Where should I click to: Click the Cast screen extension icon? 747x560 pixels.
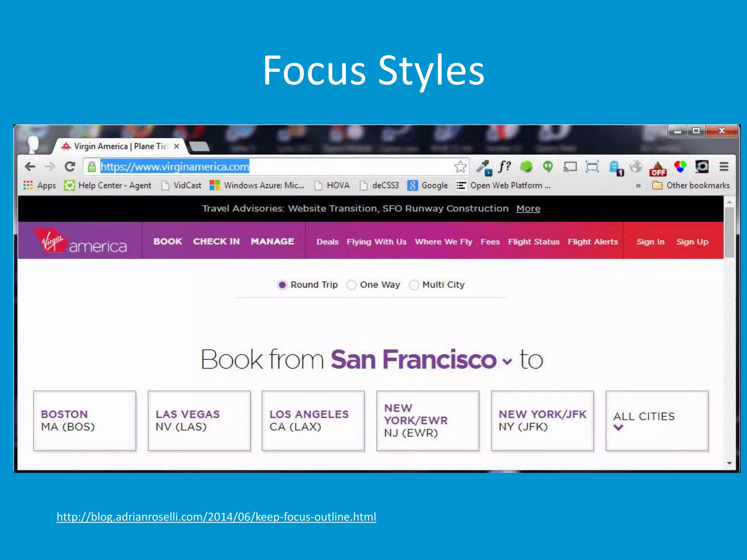570,167
